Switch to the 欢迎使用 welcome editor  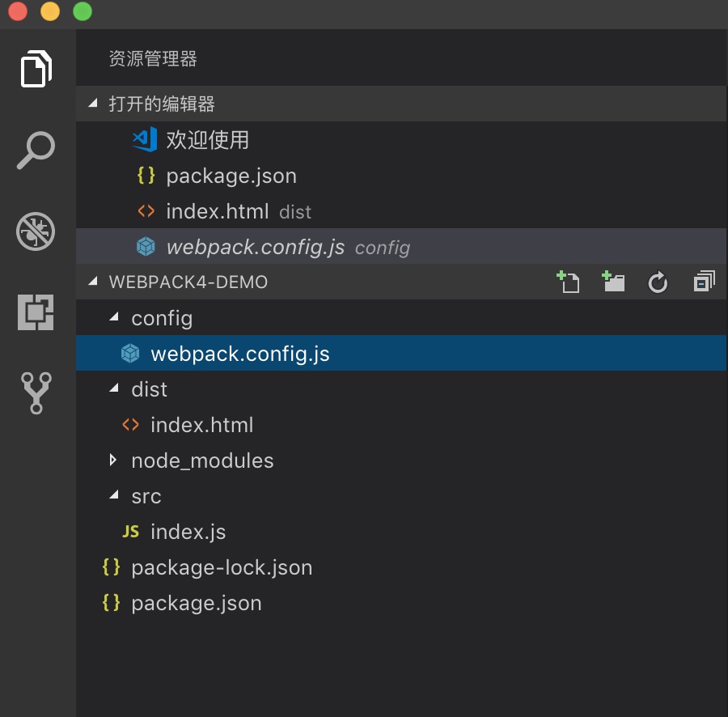205,139
